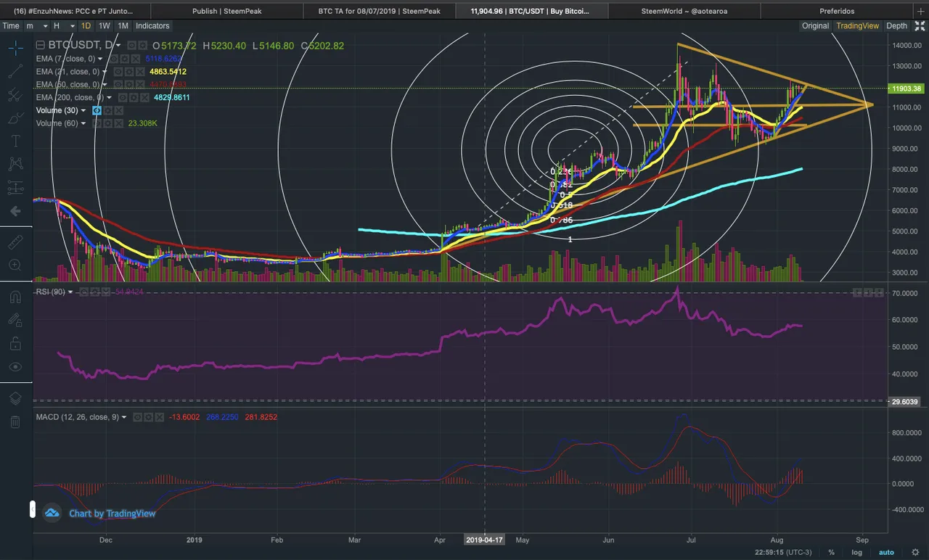929x560 pixels.
Task: Open the minutes 'm' interval dropdown
Action: click(x=34, y=25)
